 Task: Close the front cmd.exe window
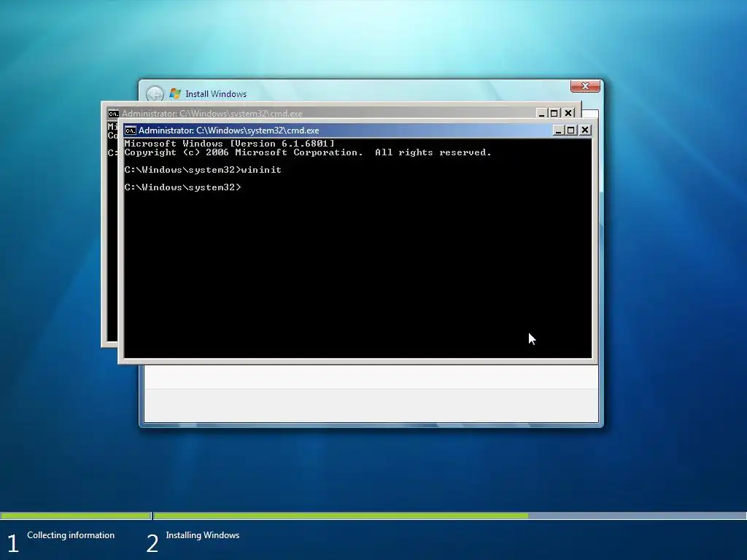pos(585,130)
